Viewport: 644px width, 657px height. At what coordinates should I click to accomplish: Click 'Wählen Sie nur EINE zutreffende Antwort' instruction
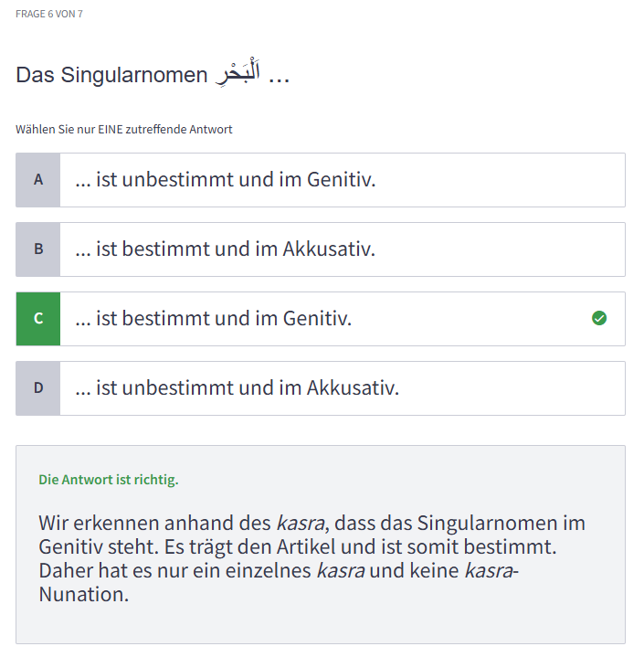(123, 130)
